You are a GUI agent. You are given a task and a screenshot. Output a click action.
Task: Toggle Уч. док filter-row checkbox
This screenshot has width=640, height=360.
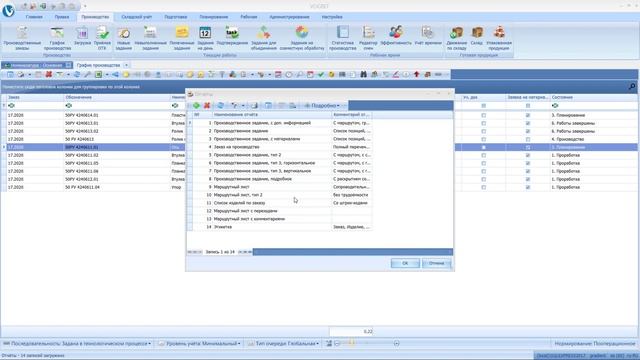pyautogui.click(x=484, y=106)
